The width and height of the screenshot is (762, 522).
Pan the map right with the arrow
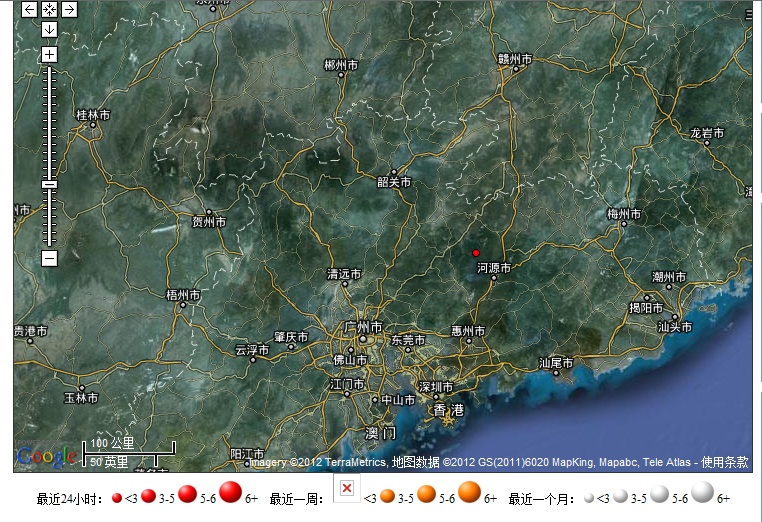pos(69,9)
